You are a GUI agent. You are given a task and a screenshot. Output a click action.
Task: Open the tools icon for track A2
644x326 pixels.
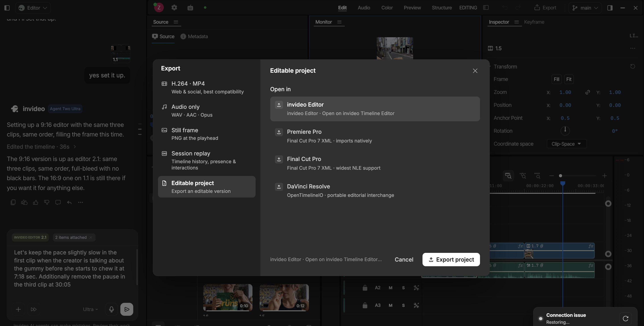tap(416, 288)
